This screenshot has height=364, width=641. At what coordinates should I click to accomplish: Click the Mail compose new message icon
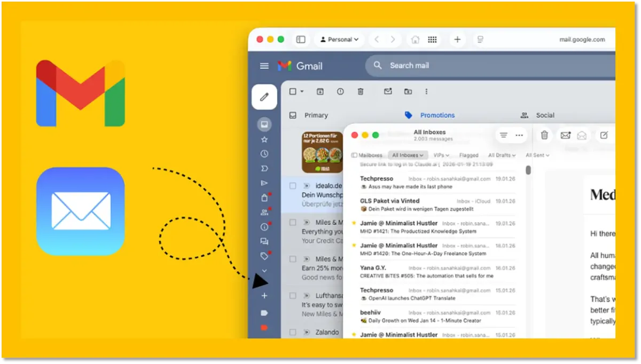pos(604,136)
